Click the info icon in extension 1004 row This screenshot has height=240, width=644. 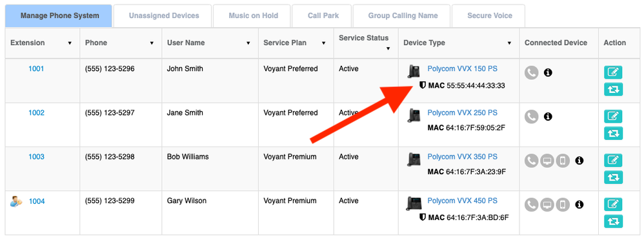pyautogui.click(x=579, y=205)
